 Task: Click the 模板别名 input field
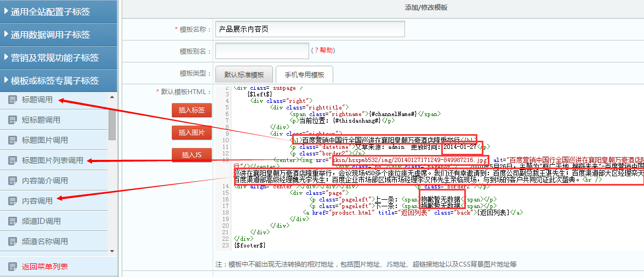[262, 51]
